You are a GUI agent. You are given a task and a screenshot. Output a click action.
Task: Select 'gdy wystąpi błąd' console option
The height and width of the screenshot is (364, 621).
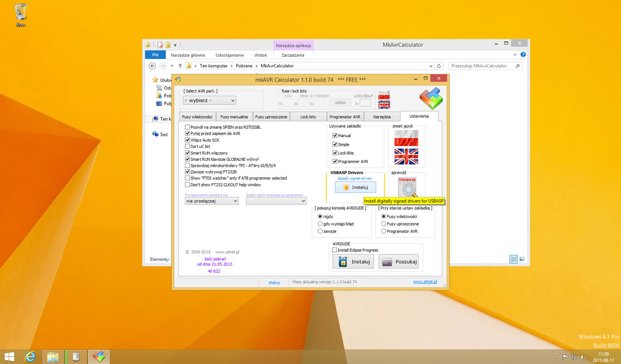(320, 224)
